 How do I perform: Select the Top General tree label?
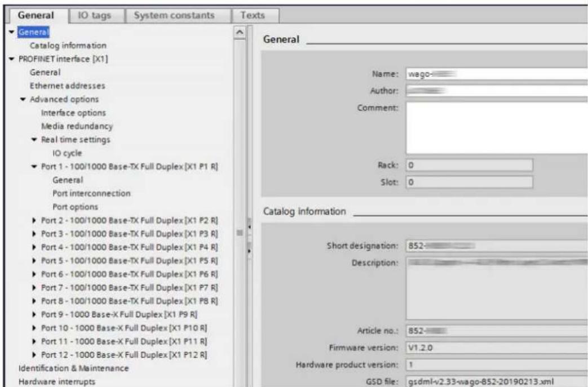[x=33, y=32]
